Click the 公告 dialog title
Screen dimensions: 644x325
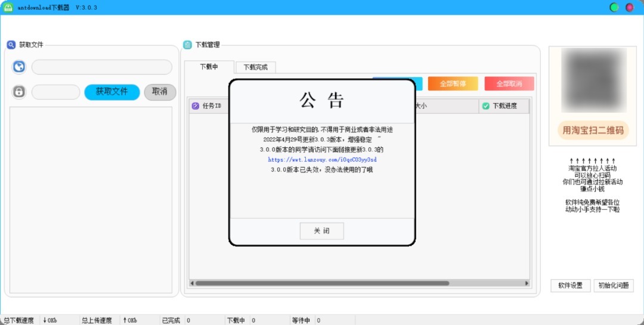(x=321, y=100)
